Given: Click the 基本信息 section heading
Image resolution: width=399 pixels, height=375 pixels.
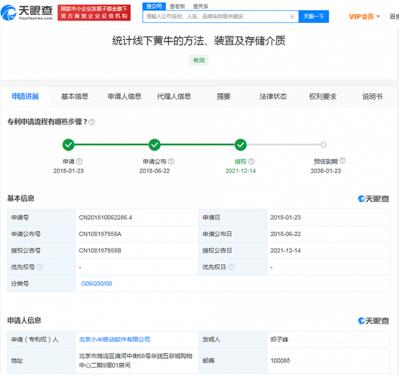Looking at the screenshot, I should (21, 199).
